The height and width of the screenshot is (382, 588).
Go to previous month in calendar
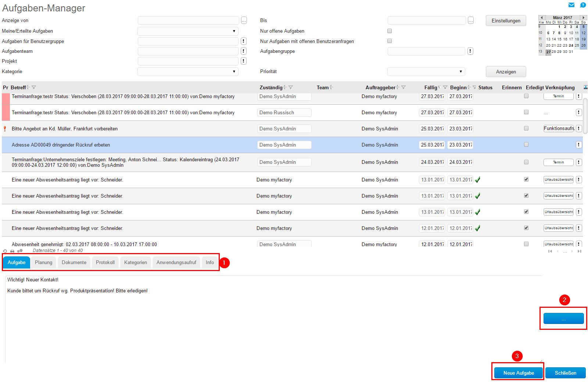tap(541, 17)
